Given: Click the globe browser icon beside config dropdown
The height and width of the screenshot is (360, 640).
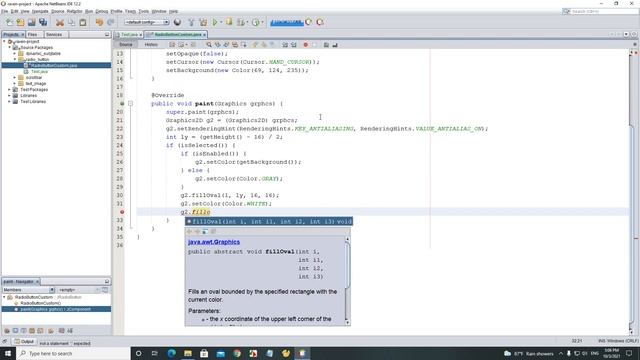Looking at the screenshot, I should pos(177,22).
